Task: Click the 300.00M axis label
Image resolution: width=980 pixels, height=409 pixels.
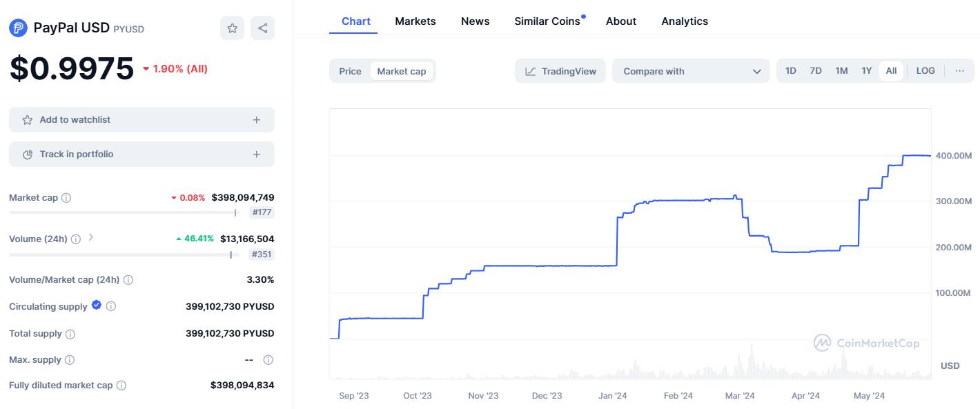Action: click(954, 201)
